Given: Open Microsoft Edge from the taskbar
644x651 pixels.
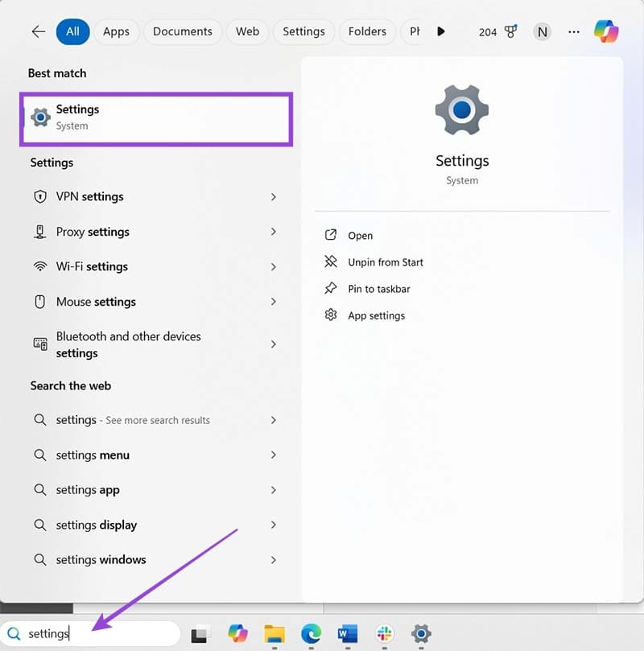Looking at the screenshot, I should click(x=311, y=633).
